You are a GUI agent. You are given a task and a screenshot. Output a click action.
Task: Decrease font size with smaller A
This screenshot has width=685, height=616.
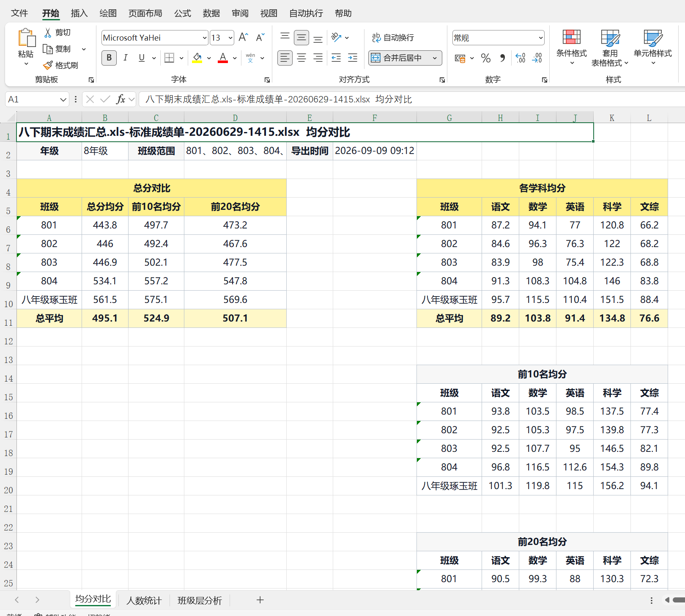[x=260, y=37]
